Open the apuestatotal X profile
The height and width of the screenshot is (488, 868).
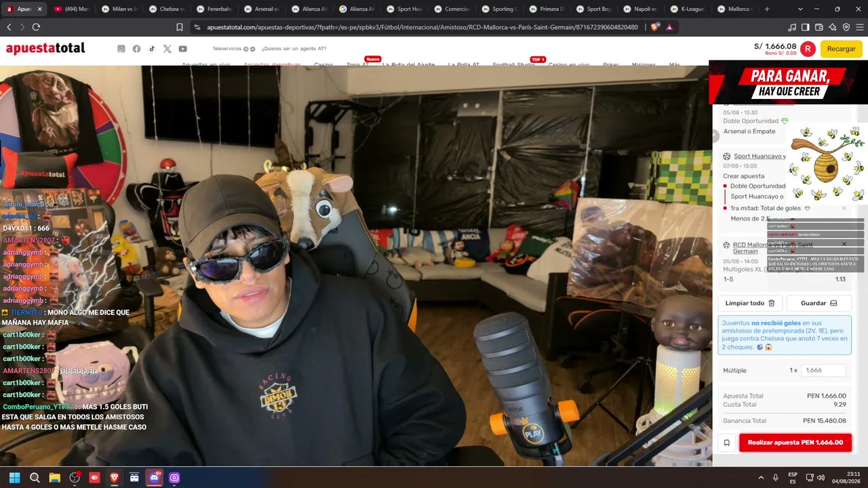click(167, 49)
